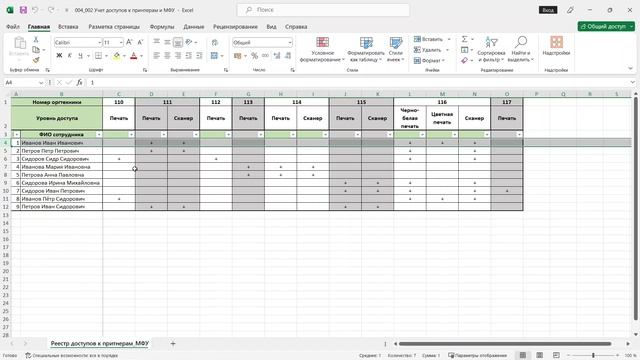The image size is (640, 360).
Task: Click the text orientation icon
Action: coord(189,42)
